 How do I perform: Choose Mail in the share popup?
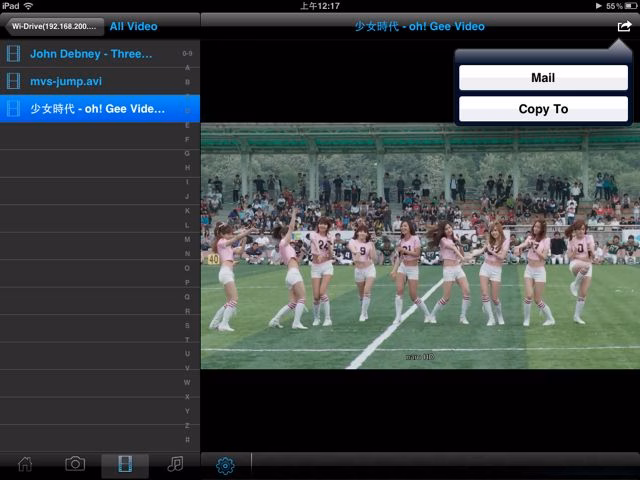tap(543, 78)
